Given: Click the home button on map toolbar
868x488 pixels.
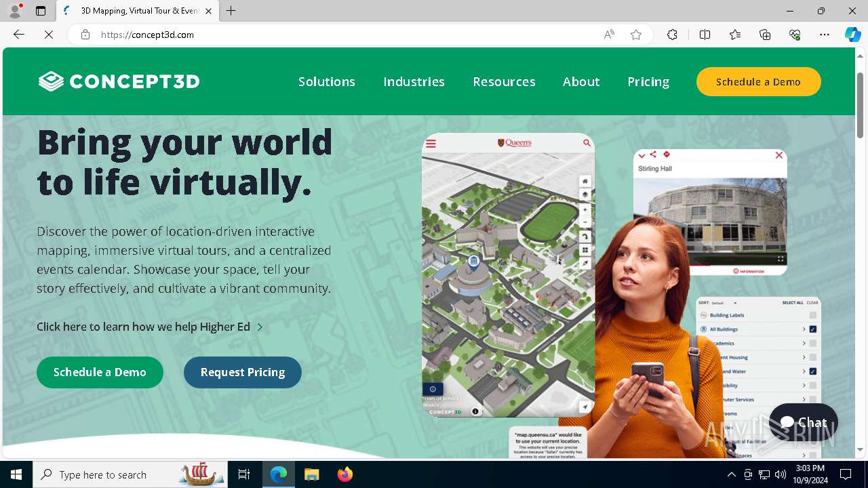Looking at the screenshot, I should coord(585,182).
